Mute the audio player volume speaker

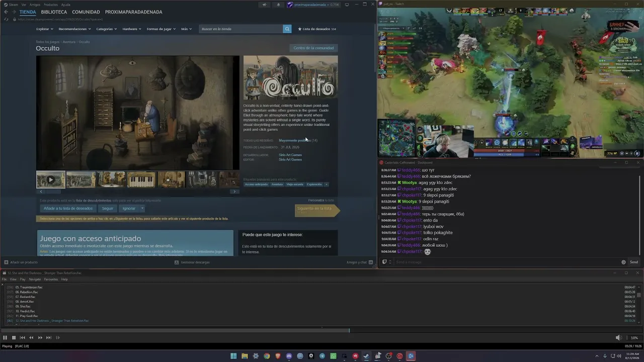(x=618, y=338)
